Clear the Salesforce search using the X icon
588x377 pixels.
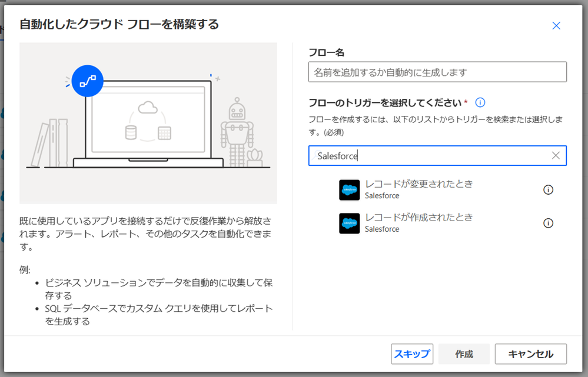[x=555, y=155]
